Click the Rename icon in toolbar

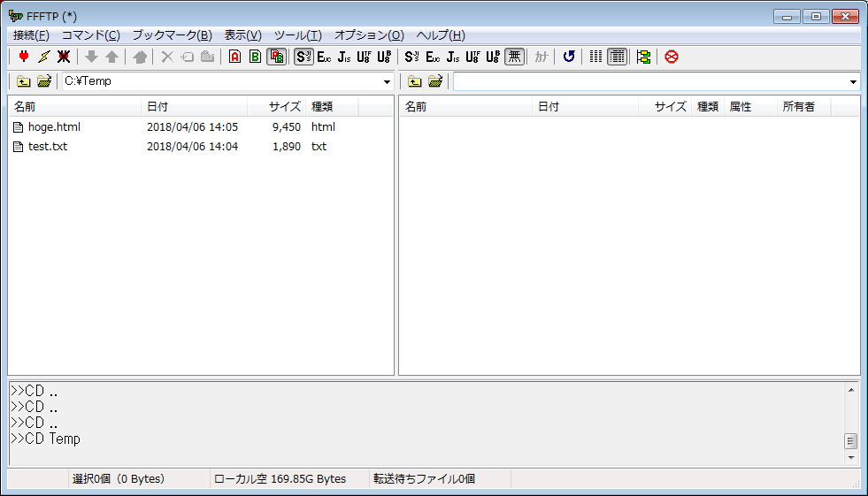[x=187, y=57]
